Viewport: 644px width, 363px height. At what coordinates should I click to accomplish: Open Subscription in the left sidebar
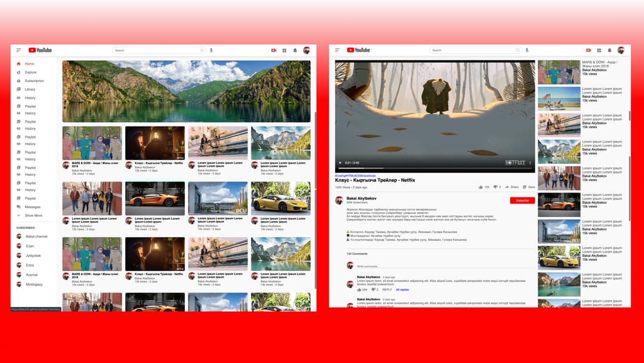(x=30, y=81)
